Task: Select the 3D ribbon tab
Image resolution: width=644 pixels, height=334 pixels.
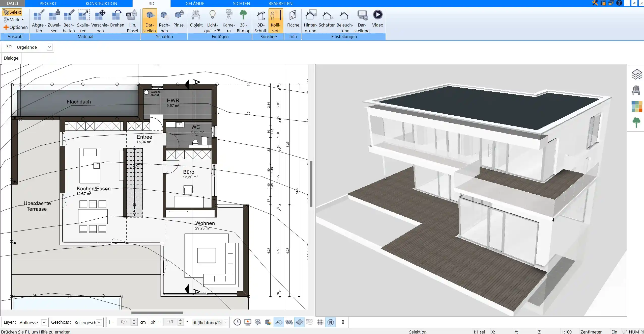Action: tap(152, 3)
